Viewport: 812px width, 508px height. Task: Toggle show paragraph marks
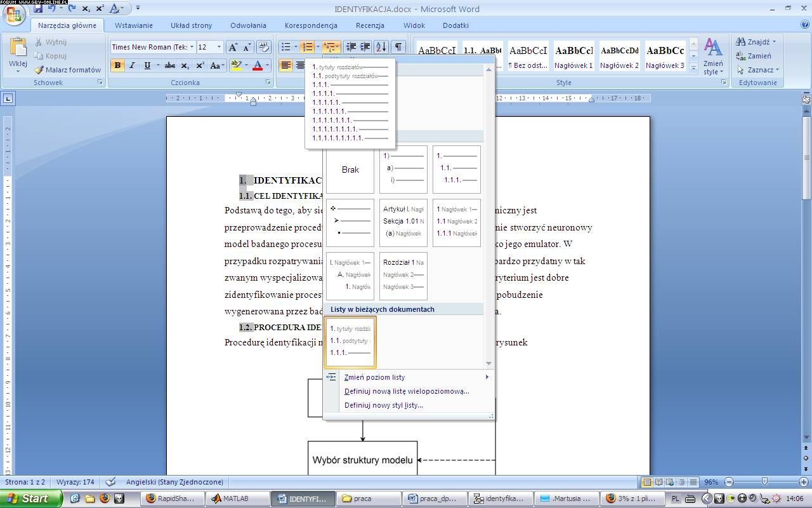(398, 47)
